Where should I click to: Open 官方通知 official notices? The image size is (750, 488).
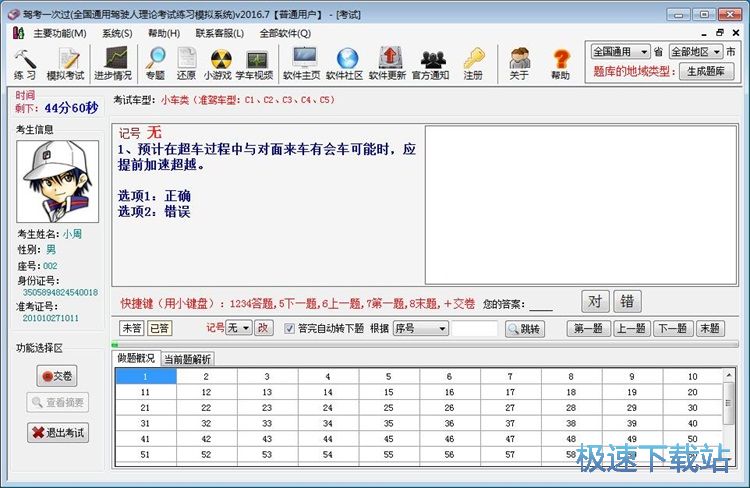click(x=430, y=64)
